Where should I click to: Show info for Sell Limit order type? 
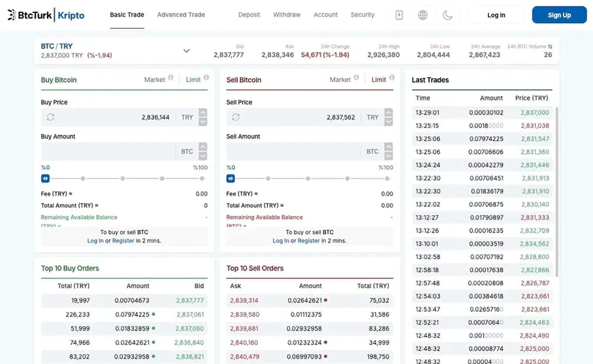392,77
